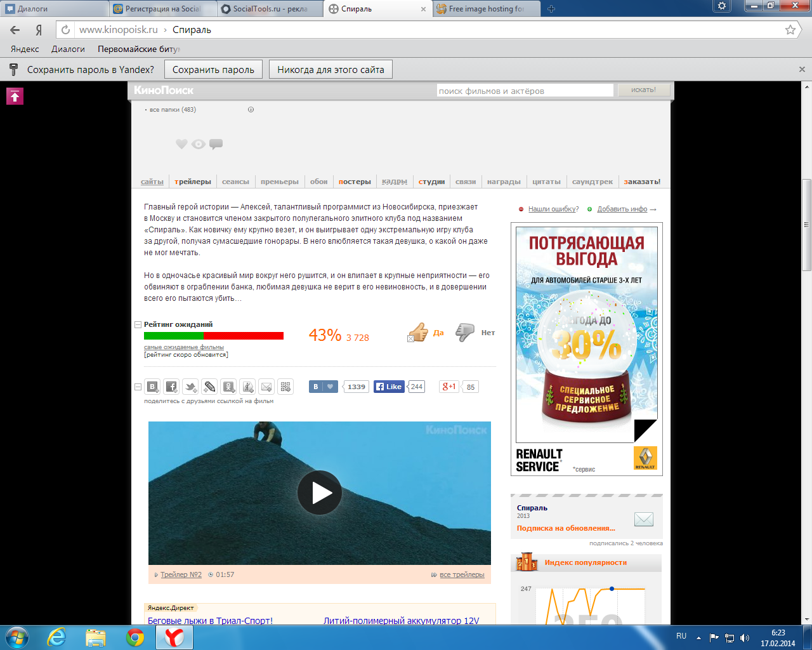Open самые ожидаемые фильмы link
Viewport: 812px width, 650px height.
tap(184, 347)
